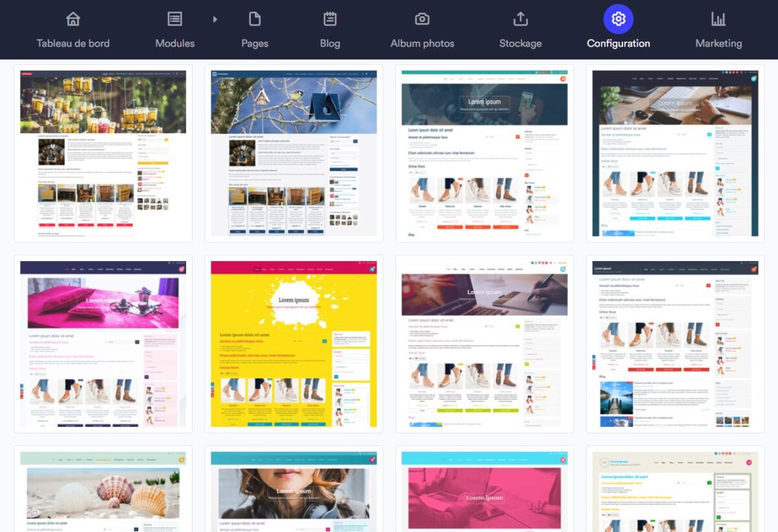Select the beige cream-colored template
Screen dimensions: 778x532
pos(675,489)
